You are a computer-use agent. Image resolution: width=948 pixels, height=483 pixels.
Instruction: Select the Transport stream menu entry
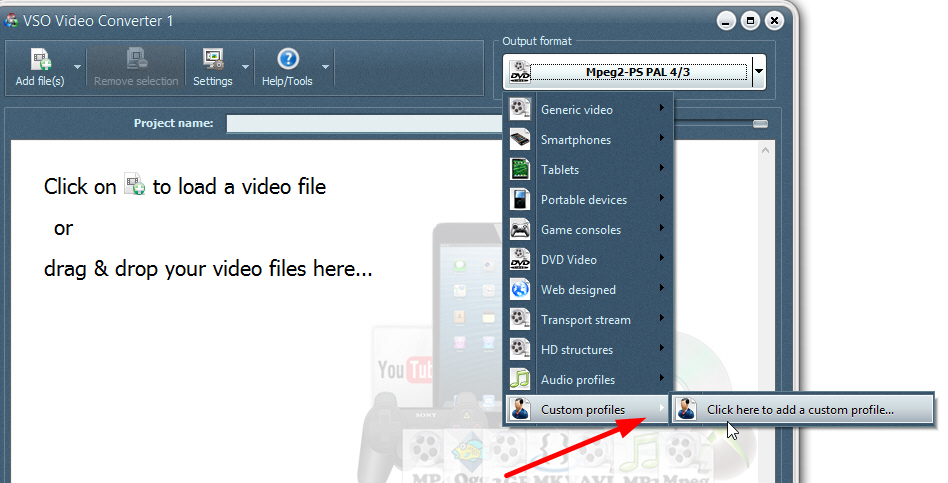click(x=588, y=319)
